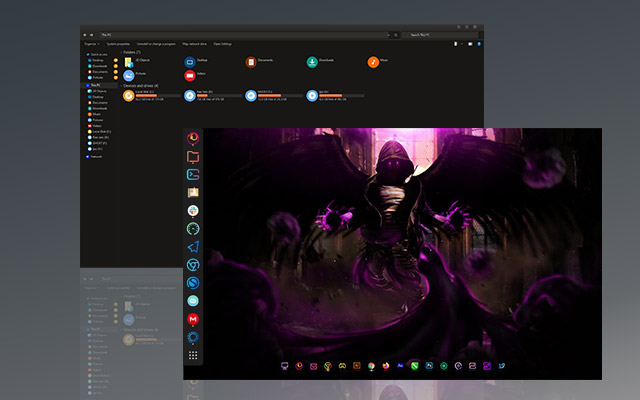
Task: Open the Downloads folder icon in This PC
Action: (312, 62)
